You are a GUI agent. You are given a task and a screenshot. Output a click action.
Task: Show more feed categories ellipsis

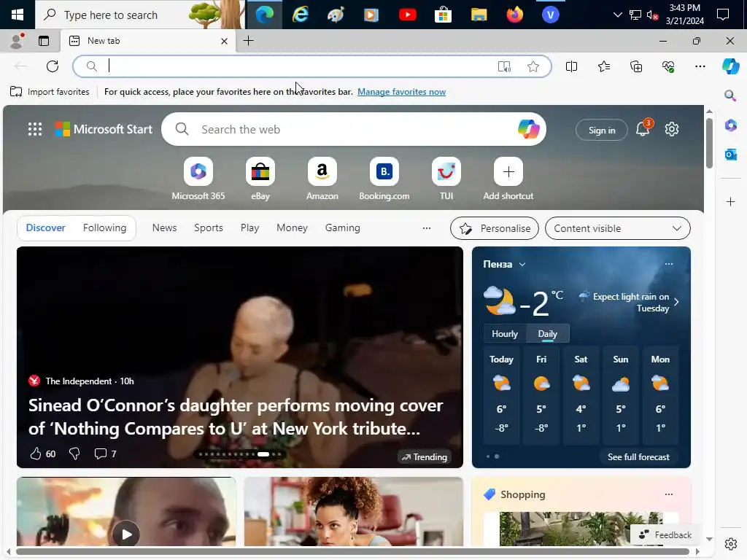426,228
